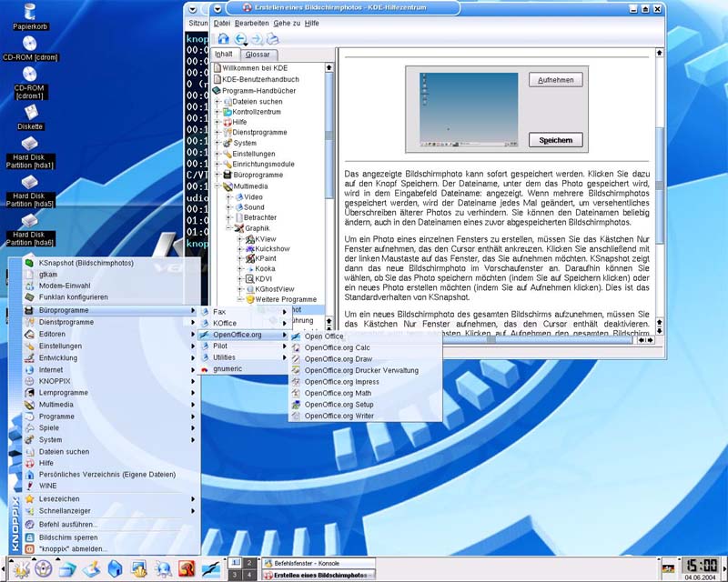Screen dimensions: 728x582
Task: Open the Gehe zu menu
Action: [287, 24]
